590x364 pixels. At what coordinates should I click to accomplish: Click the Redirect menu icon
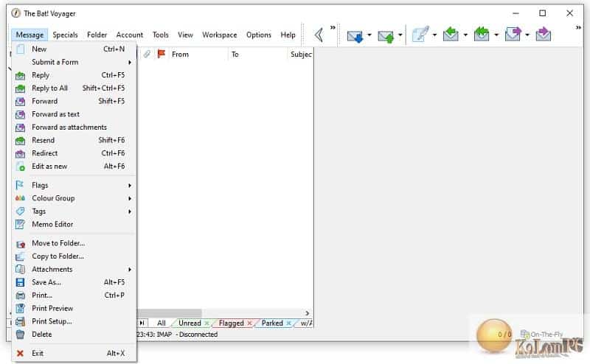(21, 154)
